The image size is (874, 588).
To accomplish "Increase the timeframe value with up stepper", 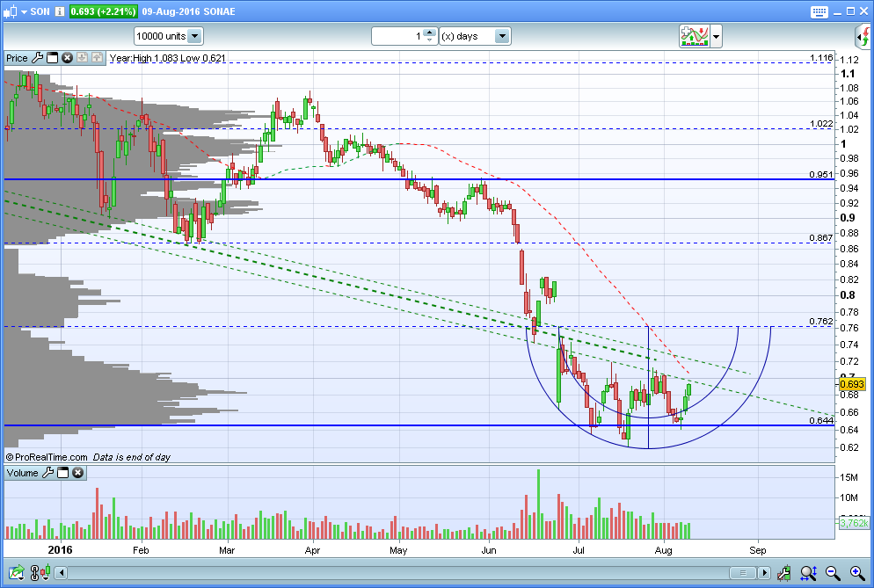I will 429,33.
